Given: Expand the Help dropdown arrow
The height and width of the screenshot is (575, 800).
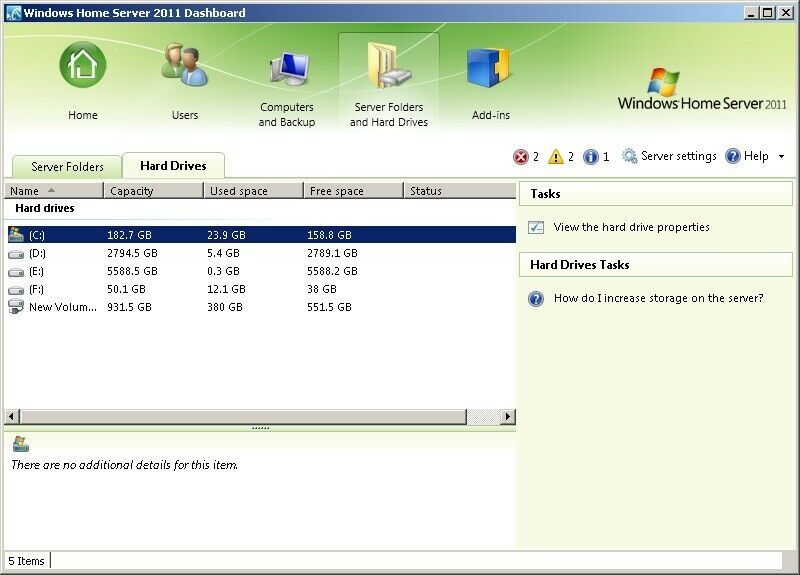Looking at the screenshot, I should (x=781, y=156).
